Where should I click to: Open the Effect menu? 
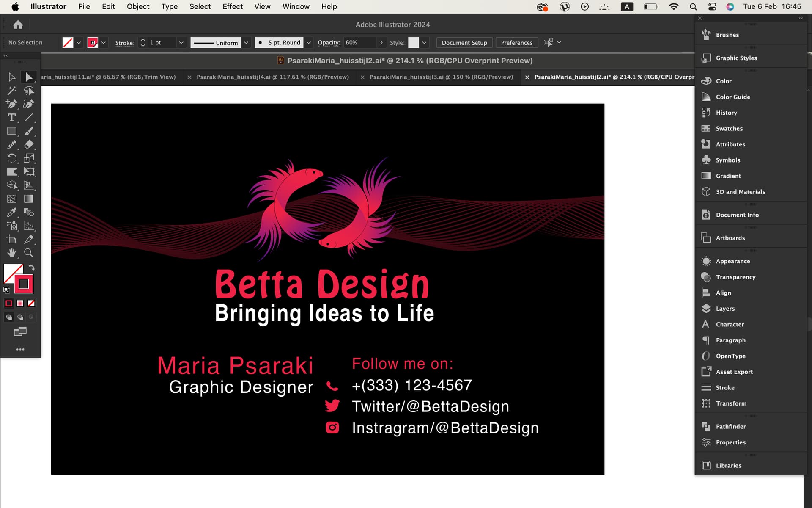pos(233,6)
